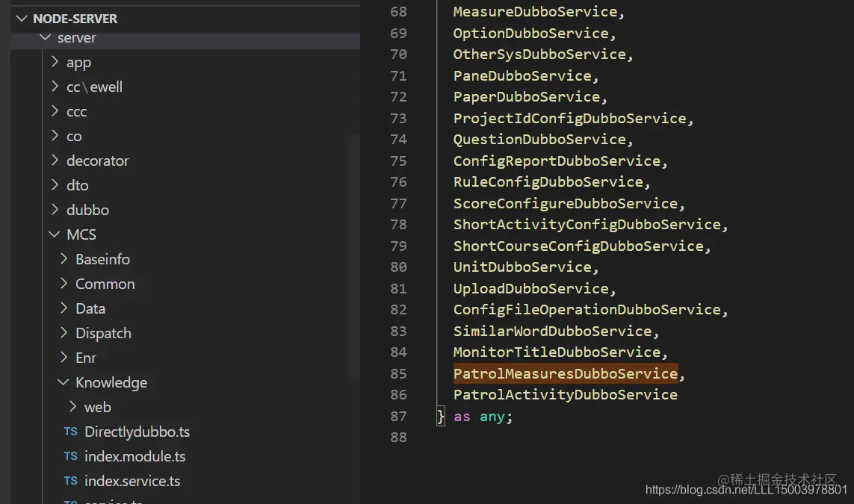Expand the decorator folder
Viewport: 854px width, 504px height.
(x=55, y=161)
